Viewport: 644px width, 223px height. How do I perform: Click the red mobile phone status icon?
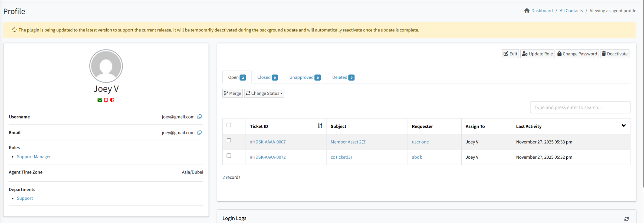pyautogui.click(x=106, y=100)
